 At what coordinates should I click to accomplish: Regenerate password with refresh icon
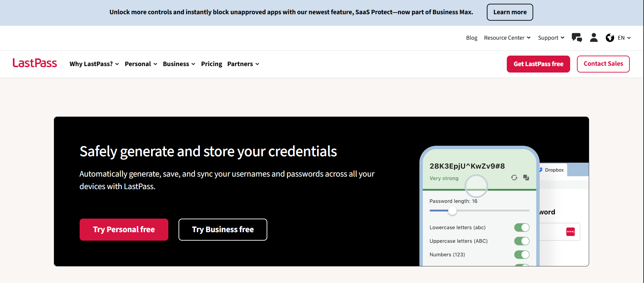tap(514, 178)
